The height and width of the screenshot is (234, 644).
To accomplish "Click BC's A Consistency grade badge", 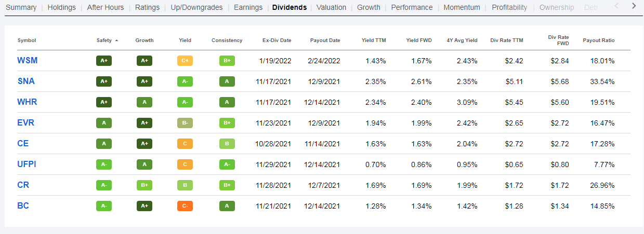I will point(227,206).
